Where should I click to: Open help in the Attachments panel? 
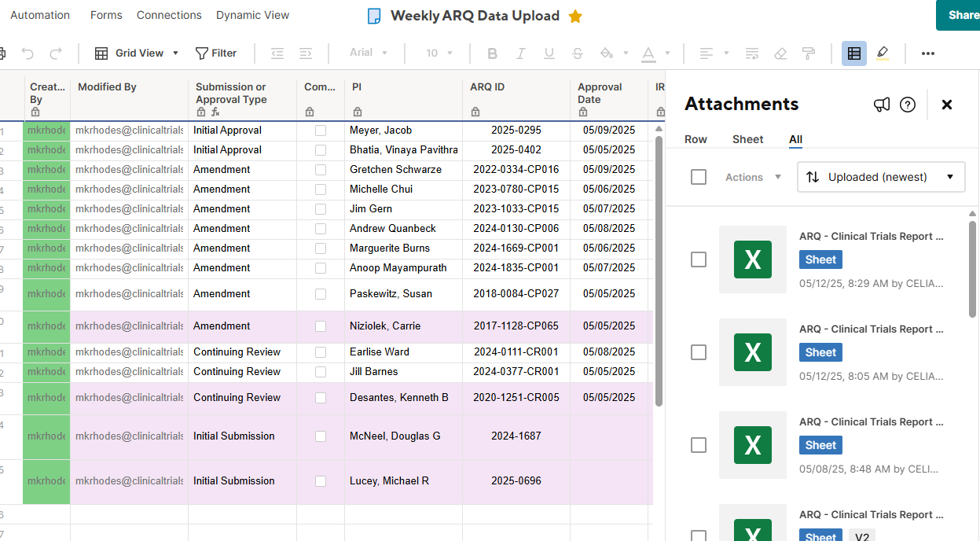(908, 105)
